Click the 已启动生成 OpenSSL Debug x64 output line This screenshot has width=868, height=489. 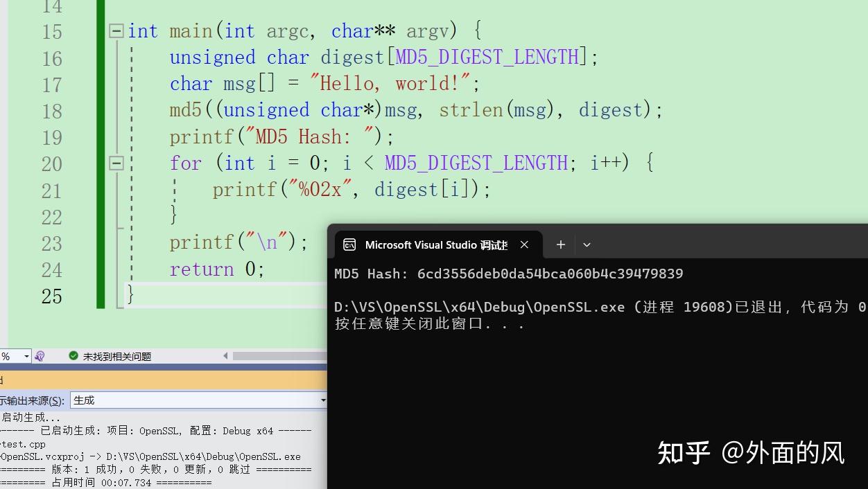pos(156,431)
